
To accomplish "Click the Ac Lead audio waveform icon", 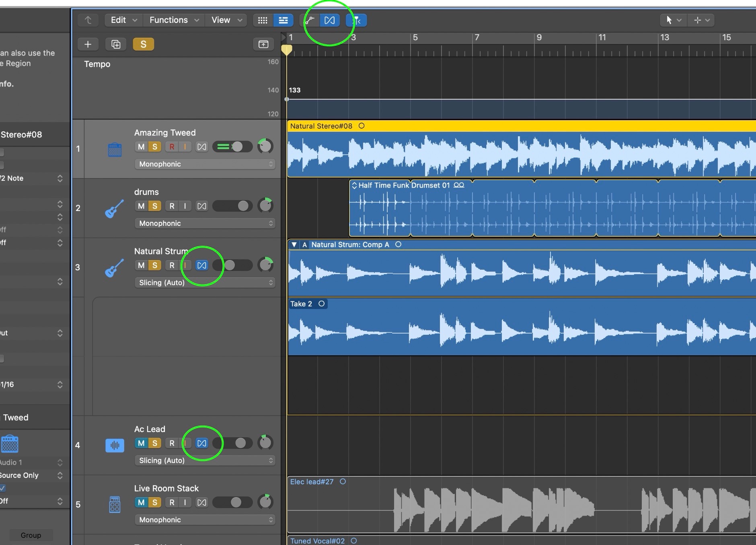I will (x=115, y=445).
